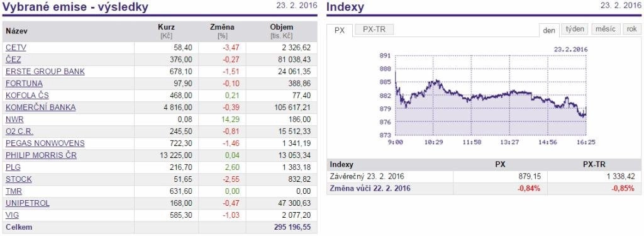644x236 pixels.
Task: Click the PLG link
Action: tap(13, 167)
